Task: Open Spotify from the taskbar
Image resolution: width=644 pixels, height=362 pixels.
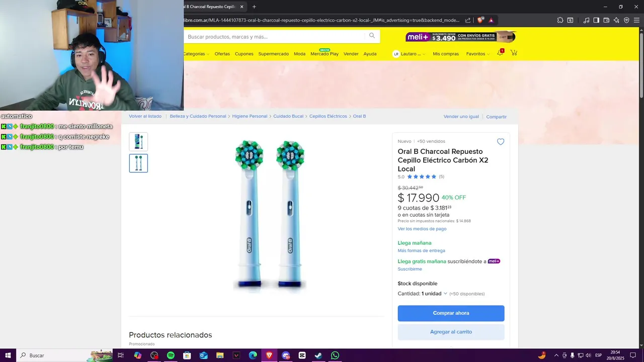Action: 171,355
